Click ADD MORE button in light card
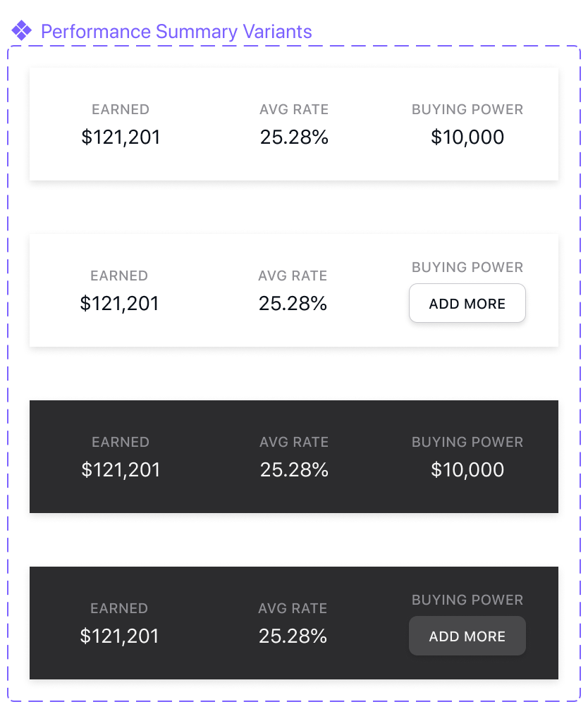The image size is (588, 709). [467, 304]
